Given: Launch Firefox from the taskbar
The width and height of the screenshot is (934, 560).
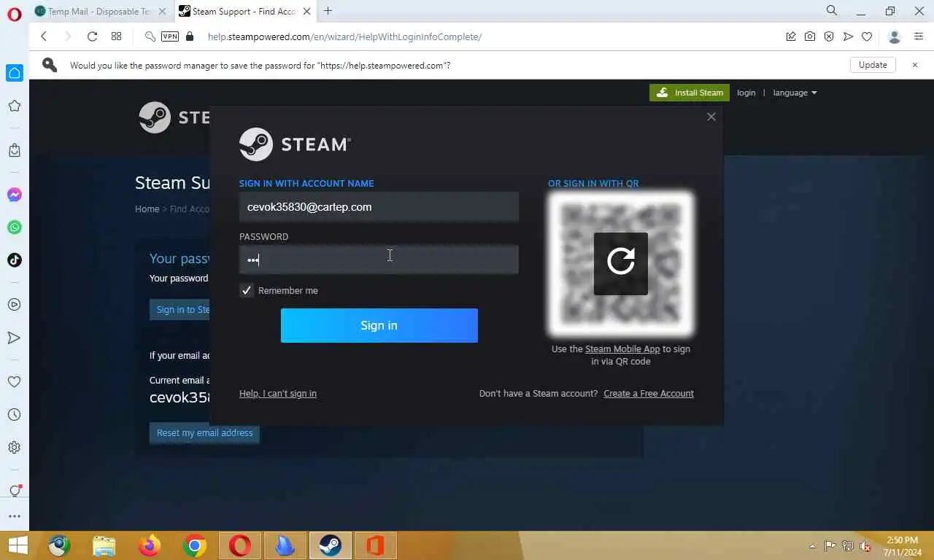Looking at the screenshot, I should tap(150, 545).
